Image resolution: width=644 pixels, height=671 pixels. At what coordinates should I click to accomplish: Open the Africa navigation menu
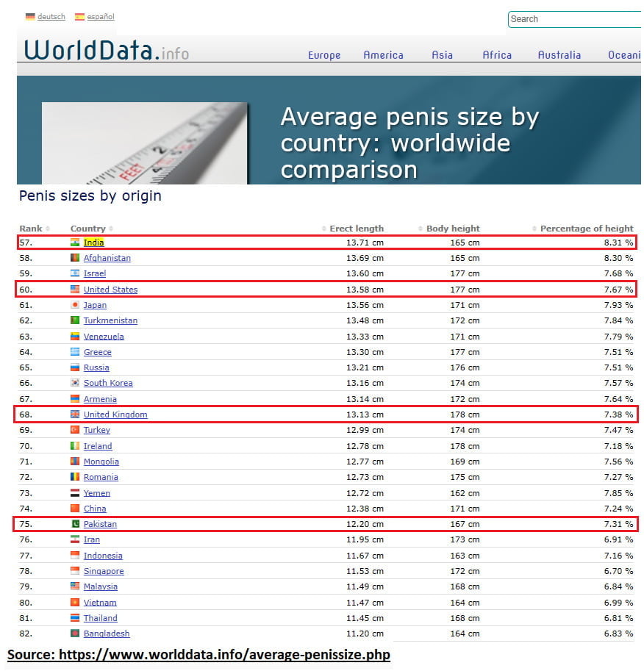point(497,55)
